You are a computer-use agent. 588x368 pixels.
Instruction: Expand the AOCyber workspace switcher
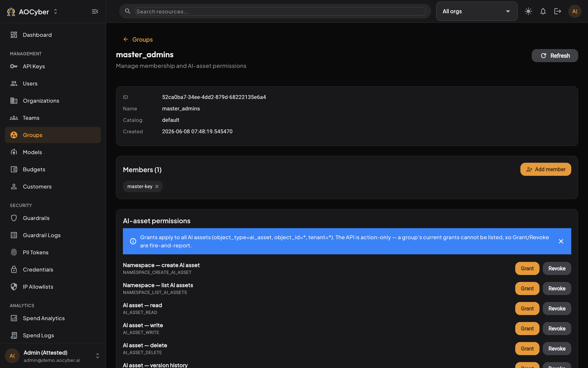tap(56, 11)
